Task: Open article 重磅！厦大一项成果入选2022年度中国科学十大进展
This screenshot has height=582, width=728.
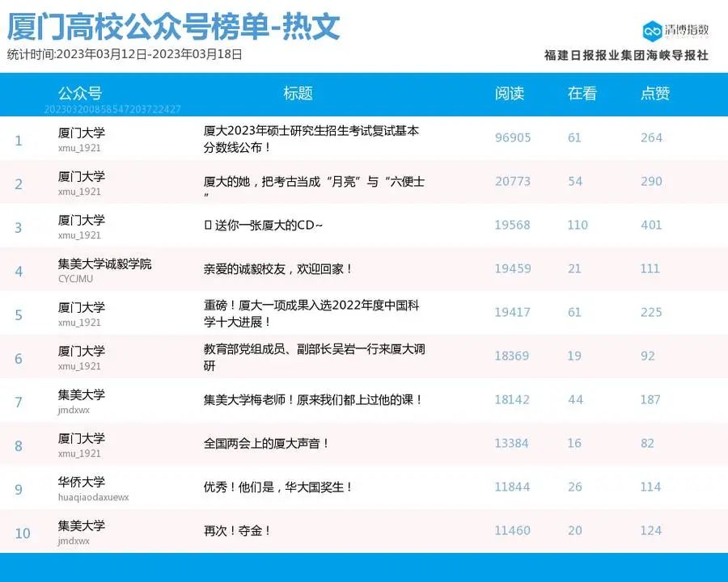Action: [x=311, y=314]
